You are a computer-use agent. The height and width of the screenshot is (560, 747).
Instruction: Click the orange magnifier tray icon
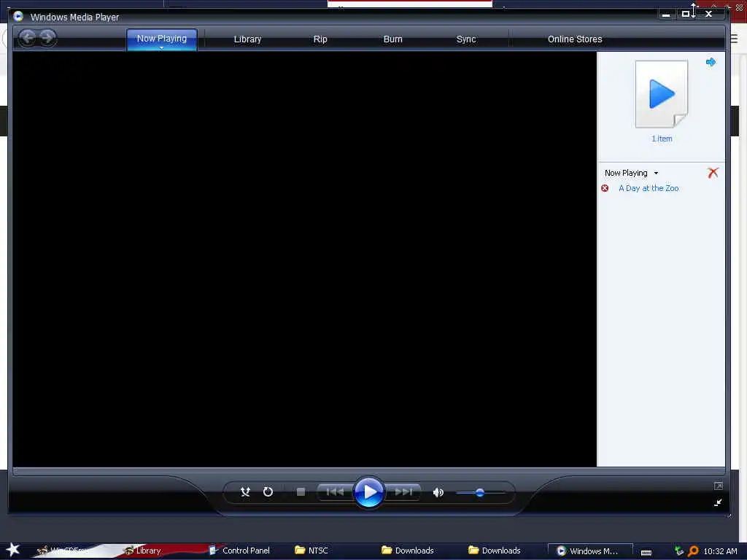[x=693, y=551]
